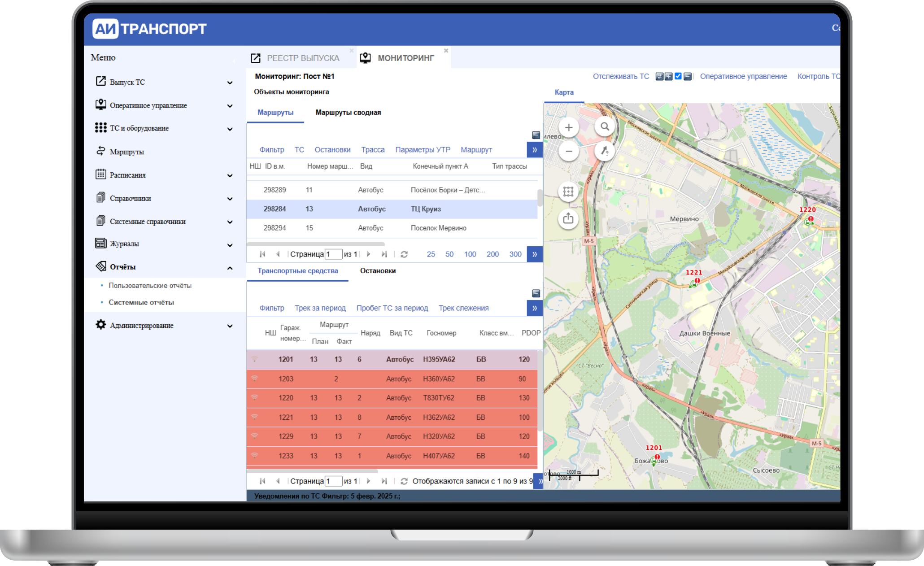This screenshot has width=924, height=566.
Task: Click the map share/export icon
Action: [x=568, y=218]
